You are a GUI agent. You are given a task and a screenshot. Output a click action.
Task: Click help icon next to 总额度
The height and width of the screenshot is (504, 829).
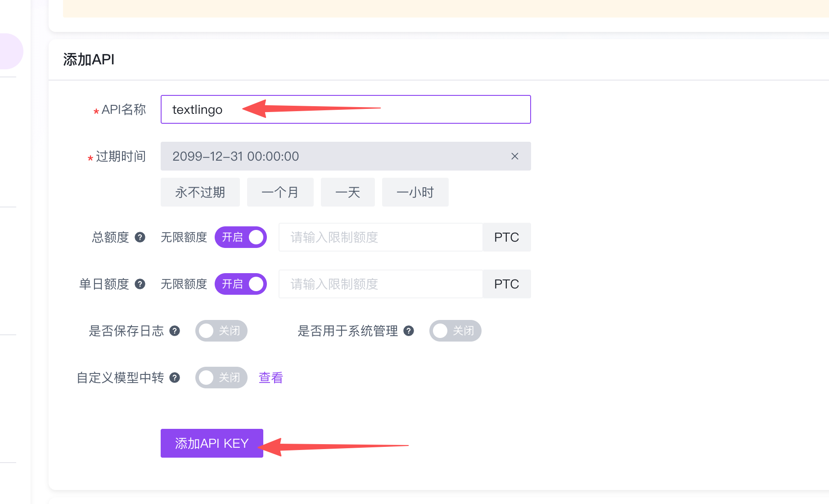pyautogui.click(x=140, y=237)
